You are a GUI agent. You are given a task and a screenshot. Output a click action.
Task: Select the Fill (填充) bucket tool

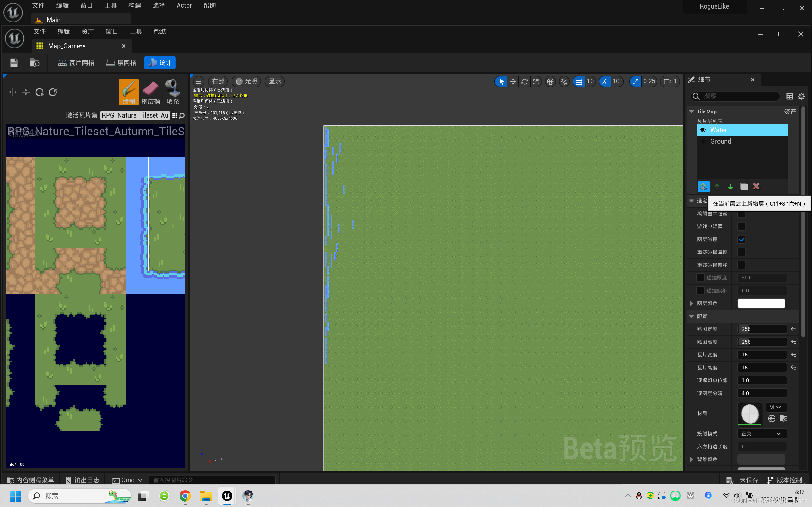coord(173,92)
